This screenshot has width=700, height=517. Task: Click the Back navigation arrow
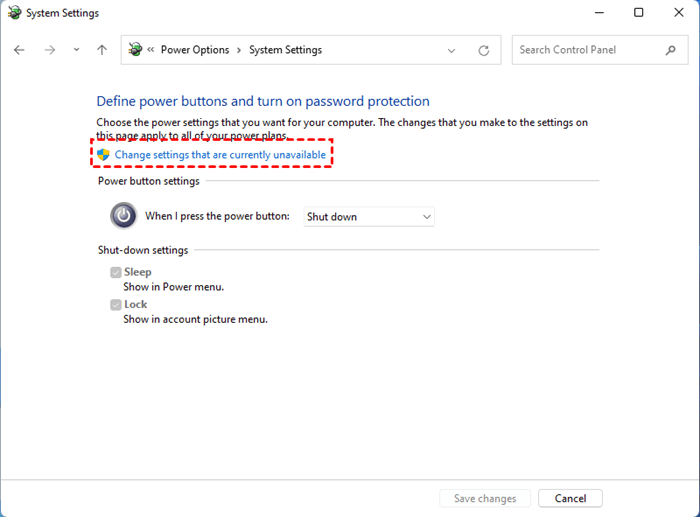click(19, 50)
